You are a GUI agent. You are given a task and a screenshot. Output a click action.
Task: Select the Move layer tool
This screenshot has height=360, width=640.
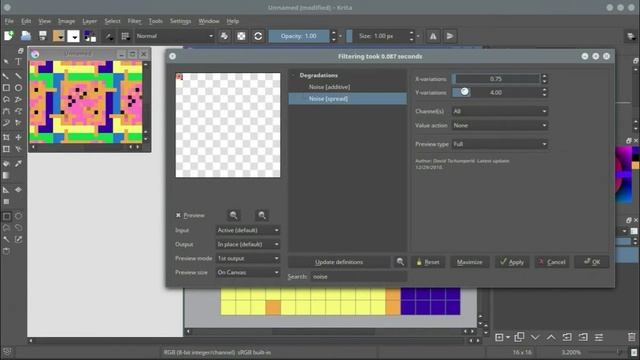[x=18, y=137]
